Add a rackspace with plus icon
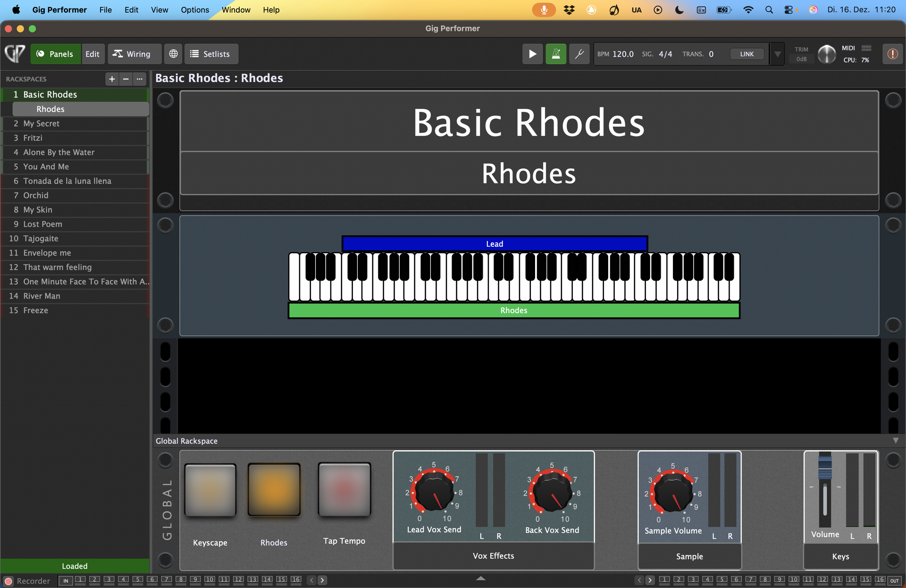The width and height of the screenshot is (906, 588). coord(112,79)
